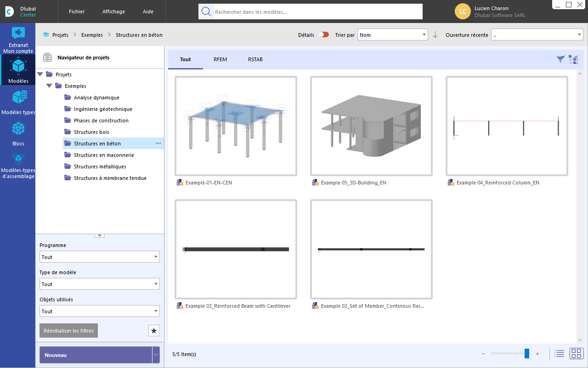Click the project cube icon in the breadcrumb
Image resolution: width=588 pixels, height=368 pixels.
pos(46,34)
